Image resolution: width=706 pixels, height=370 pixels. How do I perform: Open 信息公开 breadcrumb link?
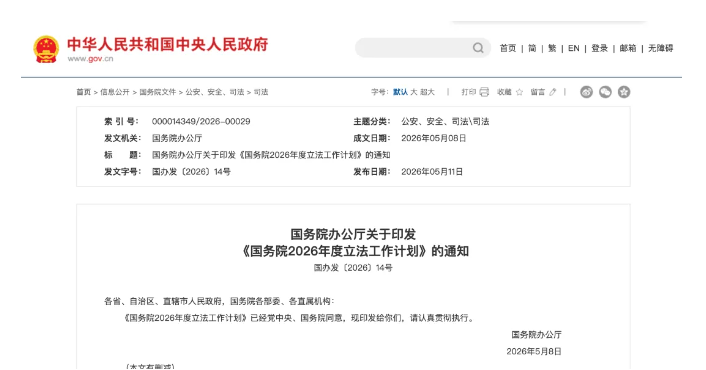coord(115,92)
